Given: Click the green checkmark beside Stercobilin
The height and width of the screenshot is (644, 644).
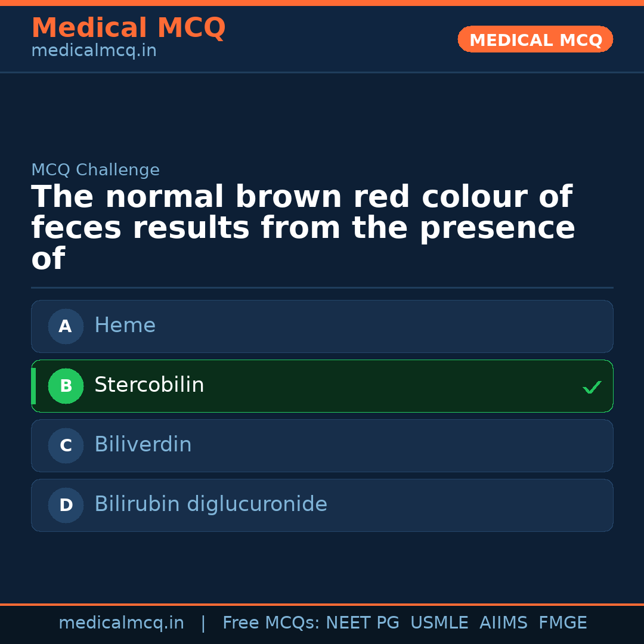Looking at the screenshot, I should pyautogui.click(x=592, y=387).
